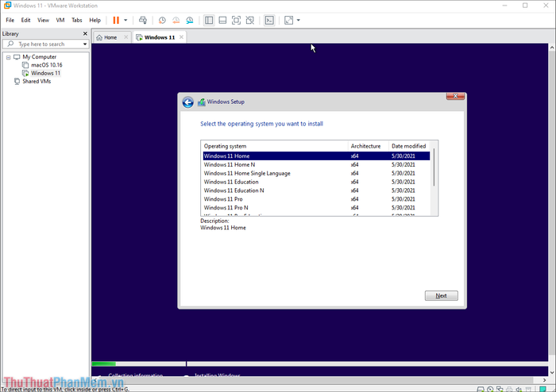
Task: Select Windows 11 Education N edition
Action: pos(316,190)
